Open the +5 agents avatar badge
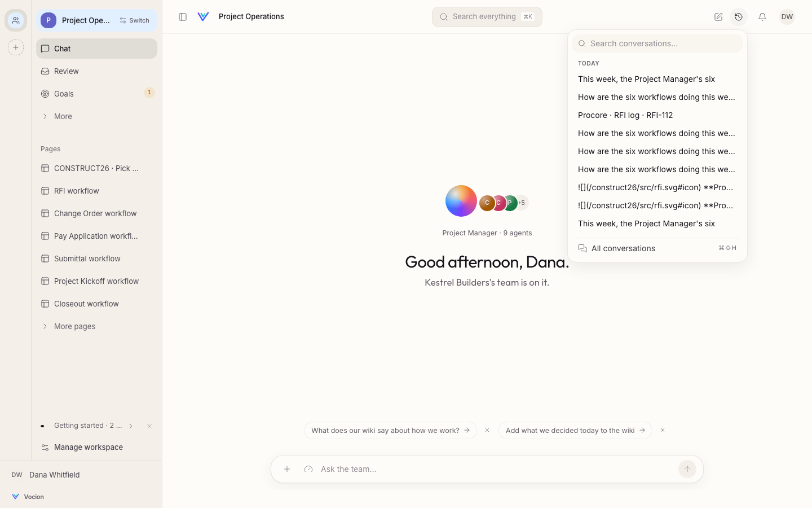 click(522, 203)
